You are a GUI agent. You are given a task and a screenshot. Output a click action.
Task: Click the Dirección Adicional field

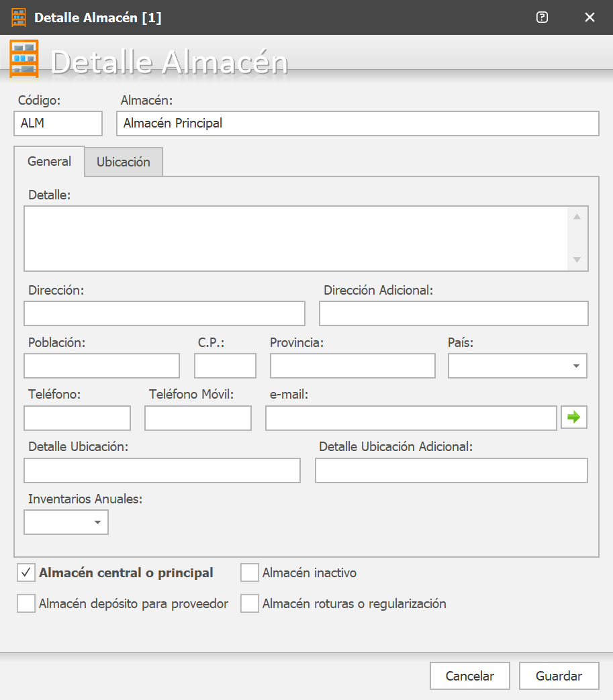click(x=454, y=313)
